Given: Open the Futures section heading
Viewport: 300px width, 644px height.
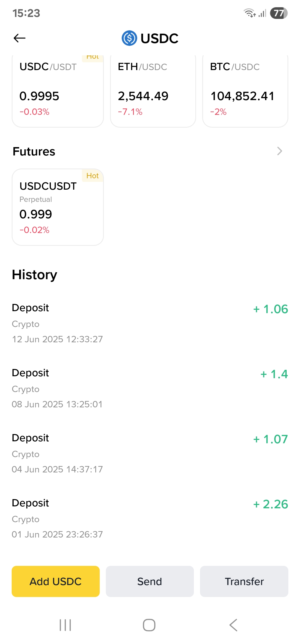Looking at the screenshot, I should (34, 152).
